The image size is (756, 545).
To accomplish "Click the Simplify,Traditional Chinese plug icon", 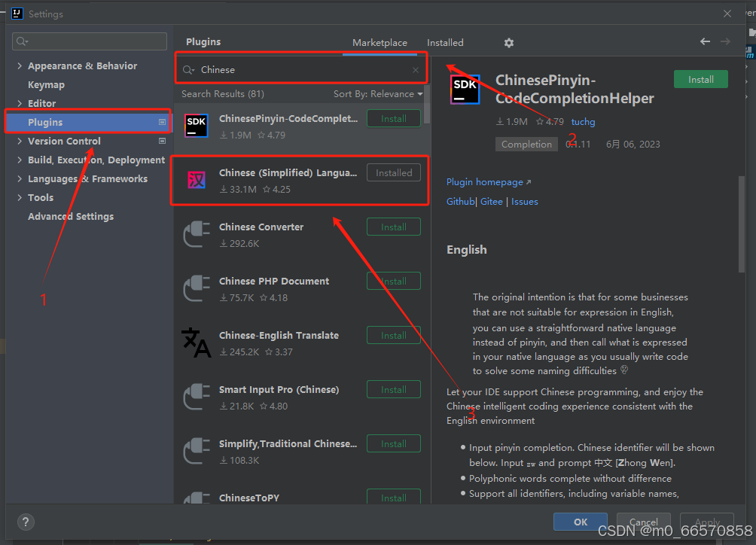I will (197, 452).
